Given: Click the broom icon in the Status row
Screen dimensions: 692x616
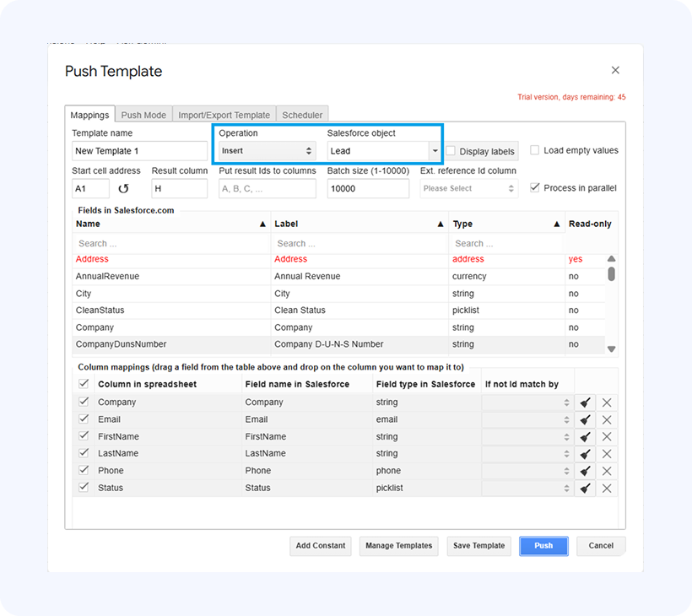Looking at the screenshot, I should (x=585, y=489).
